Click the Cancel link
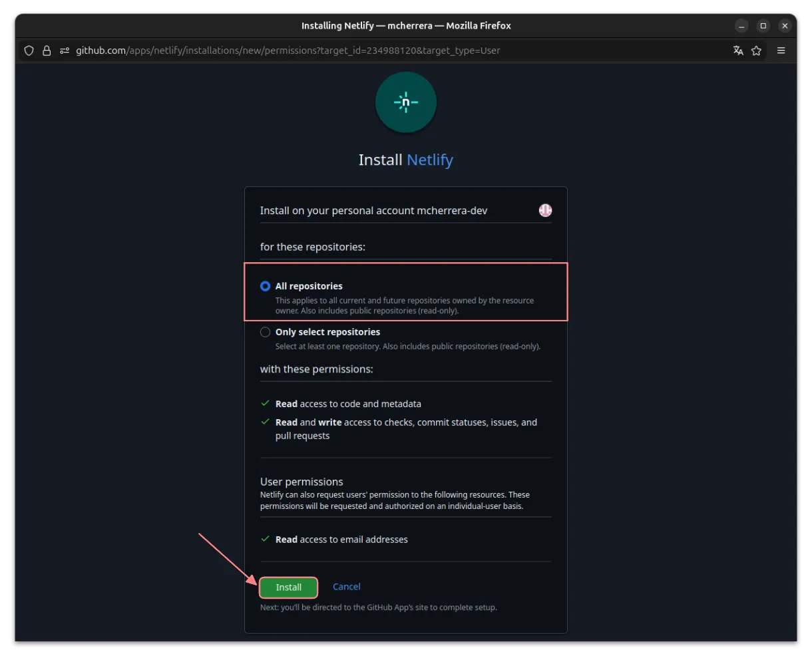 point(346,587)
